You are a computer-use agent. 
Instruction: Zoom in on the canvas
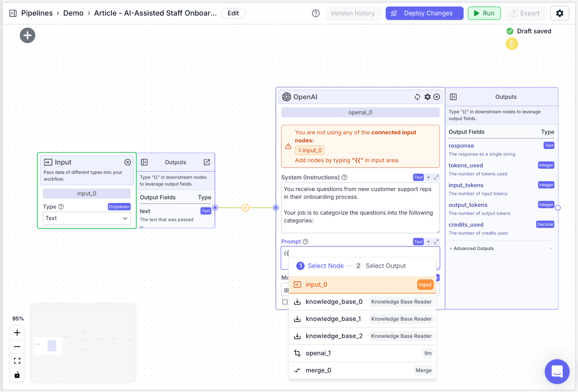[17, 333]
